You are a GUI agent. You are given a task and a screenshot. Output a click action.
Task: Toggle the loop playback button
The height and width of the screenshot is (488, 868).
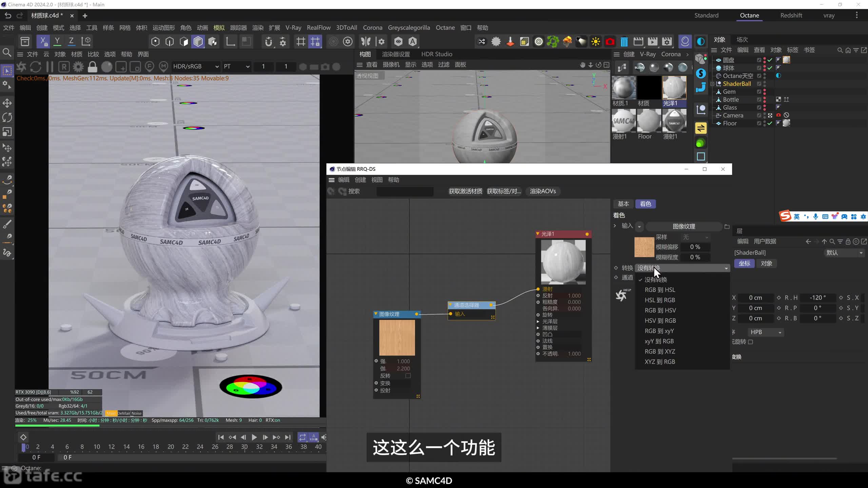tap(302, 437)
